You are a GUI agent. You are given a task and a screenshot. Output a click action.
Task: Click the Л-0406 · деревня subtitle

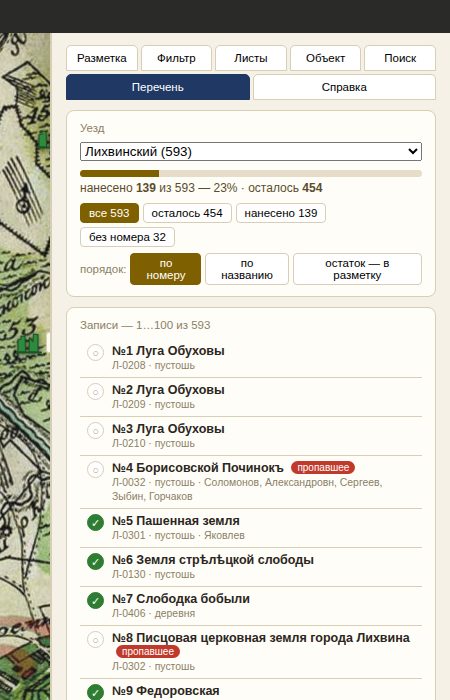[x=154, y=613]
